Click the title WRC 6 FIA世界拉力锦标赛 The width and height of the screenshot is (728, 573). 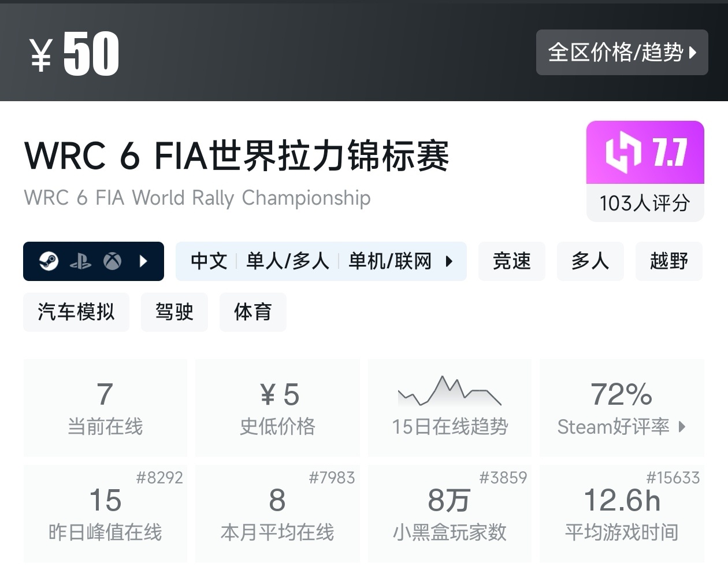[x=237, y=156]
